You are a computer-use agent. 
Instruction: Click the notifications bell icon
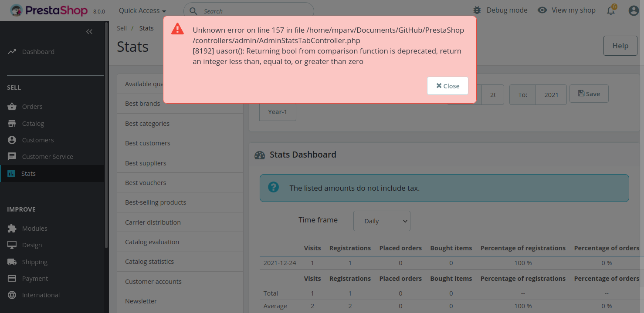611,10
